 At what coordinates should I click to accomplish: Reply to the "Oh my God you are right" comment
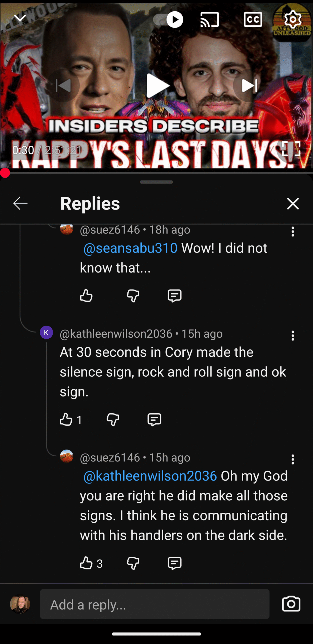coord(174,563)
